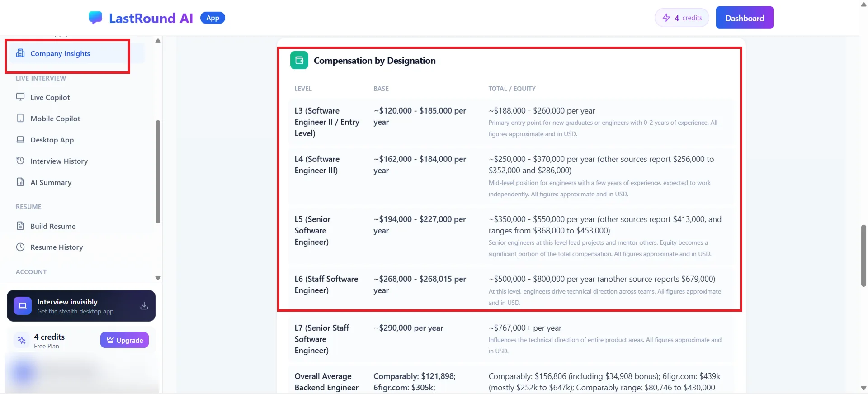
Task: Click the Upgrade button
Action: click(124, 340)
